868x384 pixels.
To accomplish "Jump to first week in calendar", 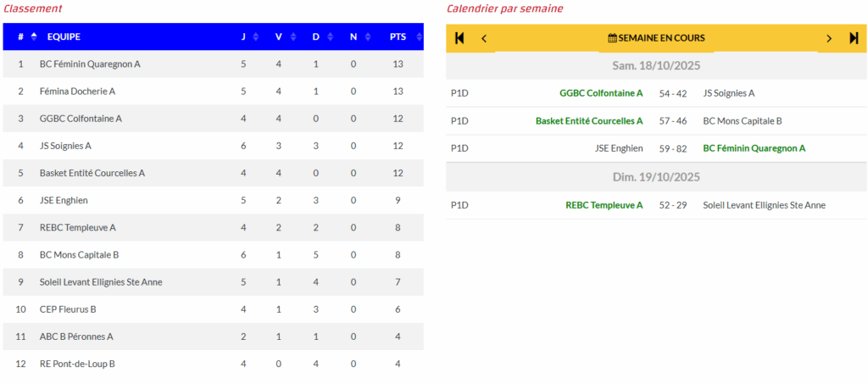I will 459,38.
